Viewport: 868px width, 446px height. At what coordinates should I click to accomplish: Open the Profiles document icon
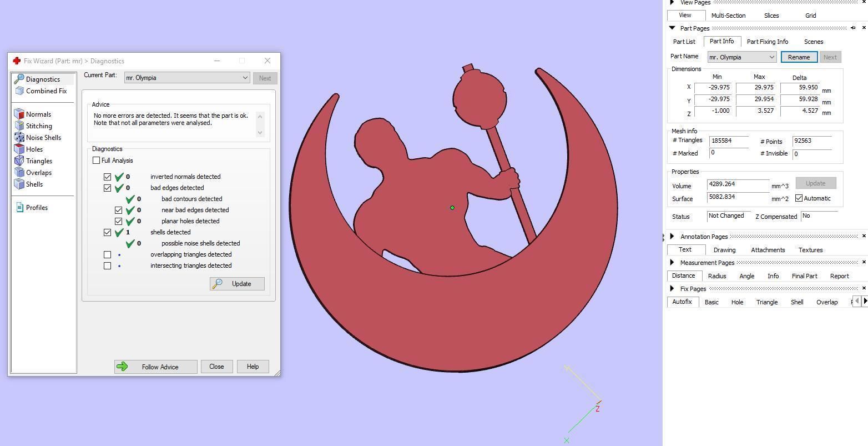[x=19, y=208]
